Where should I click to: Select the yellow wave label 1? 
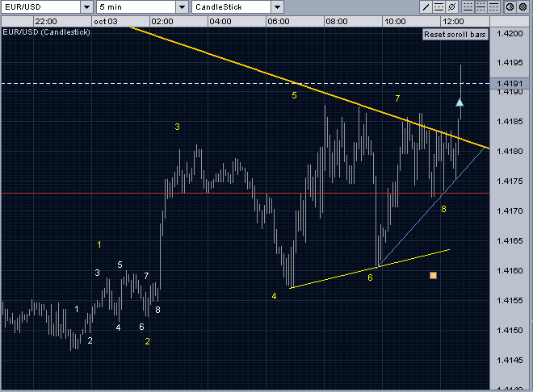99,244
